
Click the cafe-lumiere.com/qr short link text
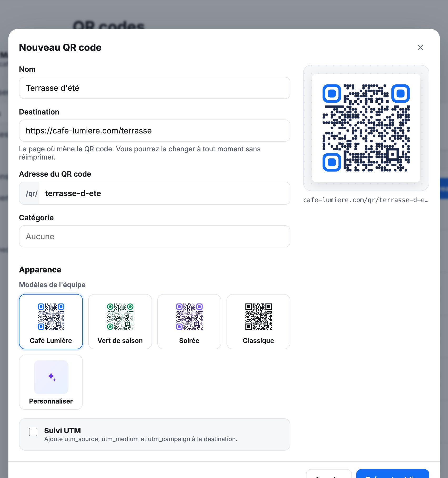coord(366,200)
